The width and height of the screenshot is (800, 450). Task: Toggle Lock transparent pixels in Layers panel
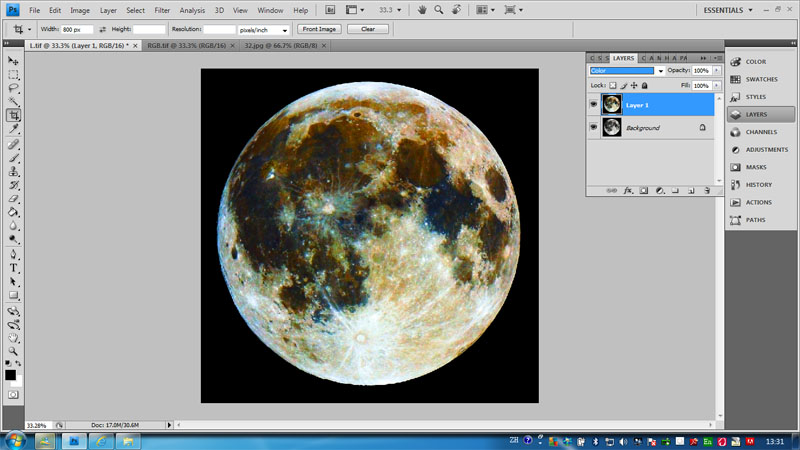pyautogui.click(x=613, y=86)
